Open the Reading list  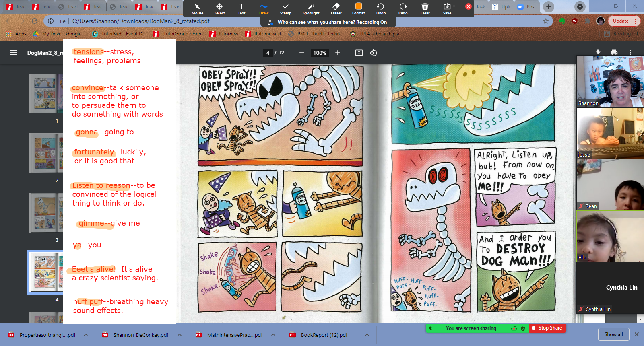[x=621, y=34]
